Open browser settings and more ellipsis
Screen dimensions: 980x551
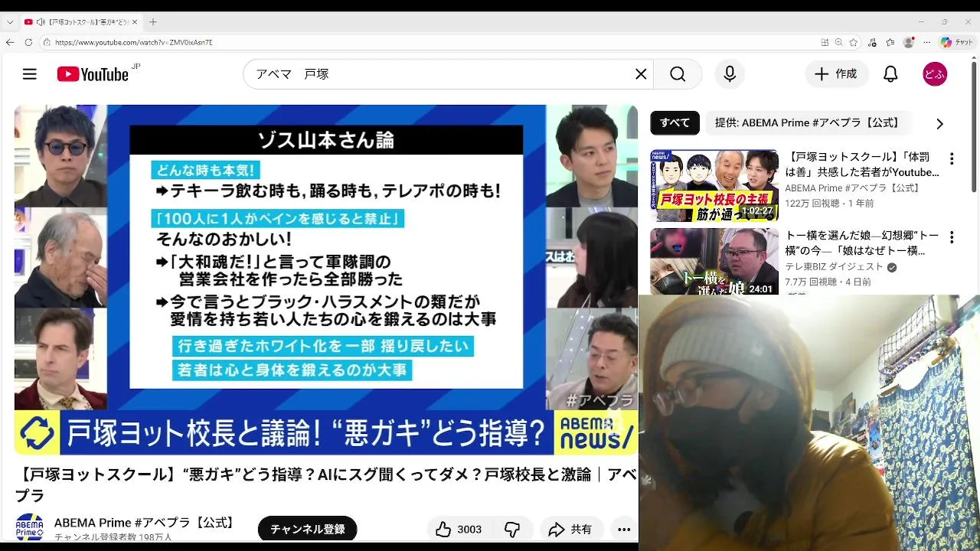tap(927, 42)
